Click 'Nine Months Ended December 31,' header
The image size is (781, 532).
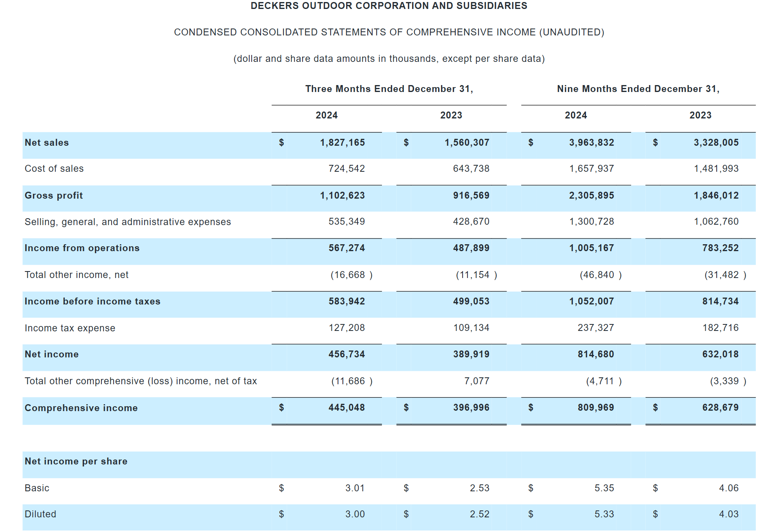(638, 89)
